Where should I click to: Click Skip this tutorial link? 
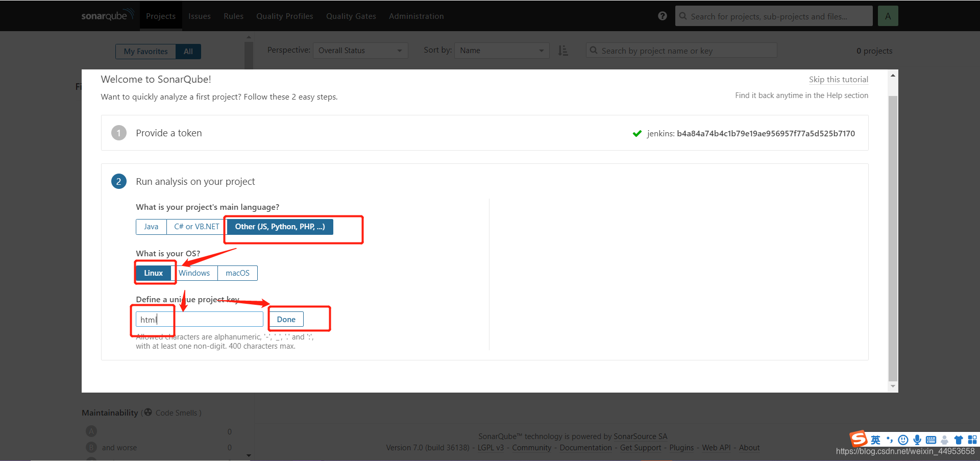[x=839, y=80]
